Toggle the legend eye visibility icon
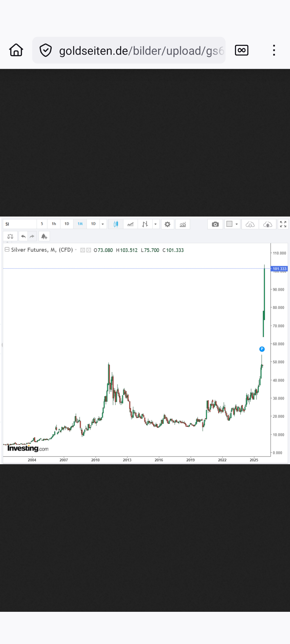Image resolution: width=290 pixels, height=644 pixels. tap(83, 250)
